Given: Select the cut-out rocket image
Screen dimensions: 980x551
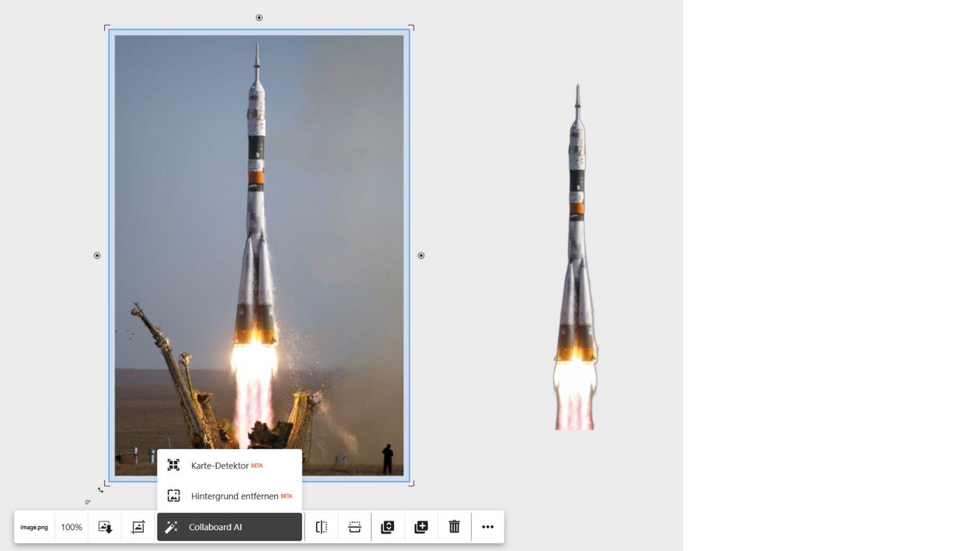Looking at the screenshot, I should 576,257.
